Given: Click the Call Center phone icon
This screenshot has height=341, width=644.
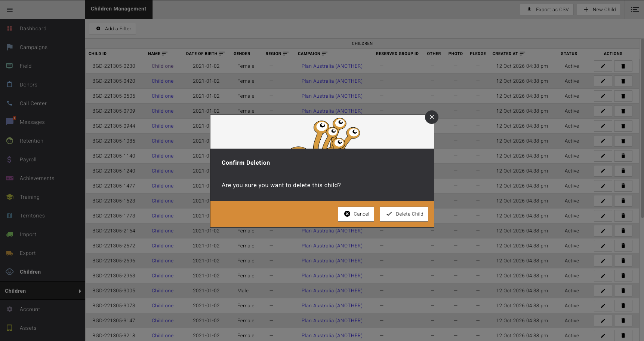Looking at the screenshot, I should (10, 103).
